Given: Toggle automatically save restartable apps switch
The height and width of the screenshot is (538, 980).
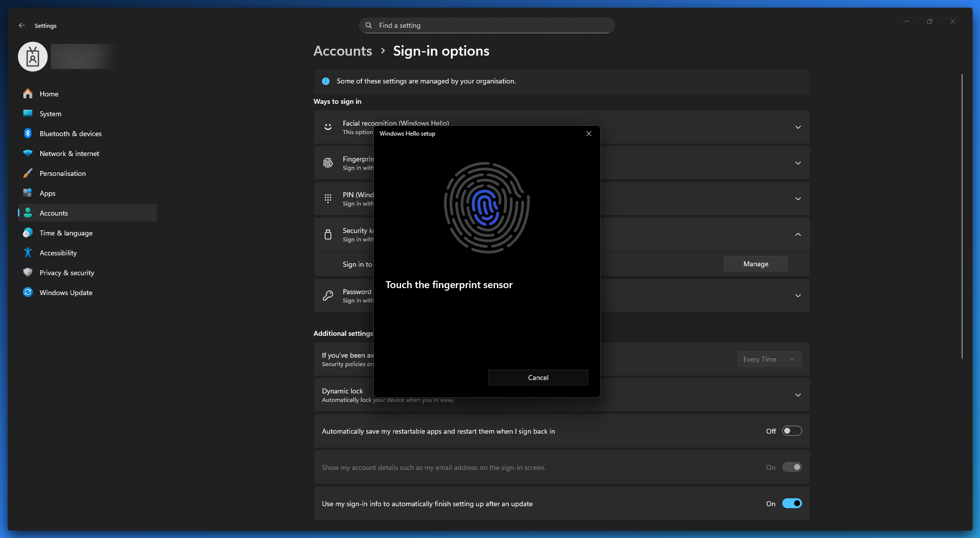Looking at the screenshot, I should [792, 431].
